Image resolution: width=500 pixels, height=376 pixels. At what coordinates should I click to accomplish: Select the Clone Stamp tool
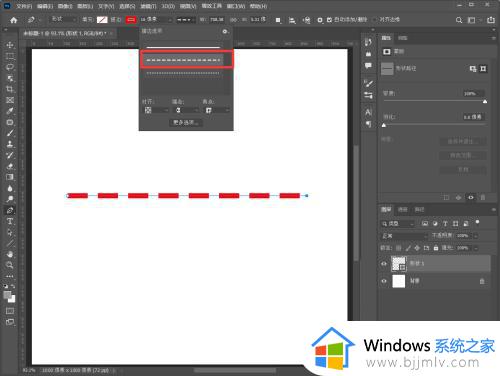coord(10,144)
